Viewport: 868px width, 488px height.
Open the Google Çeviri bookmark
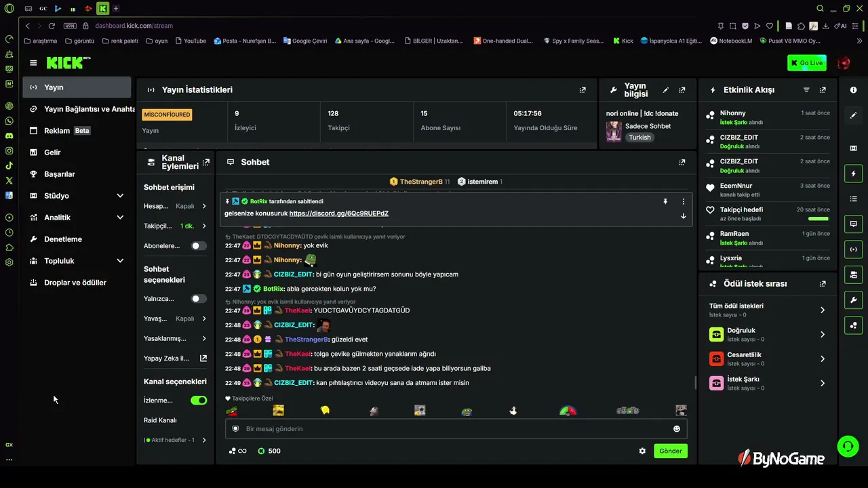tap(305, 41)
